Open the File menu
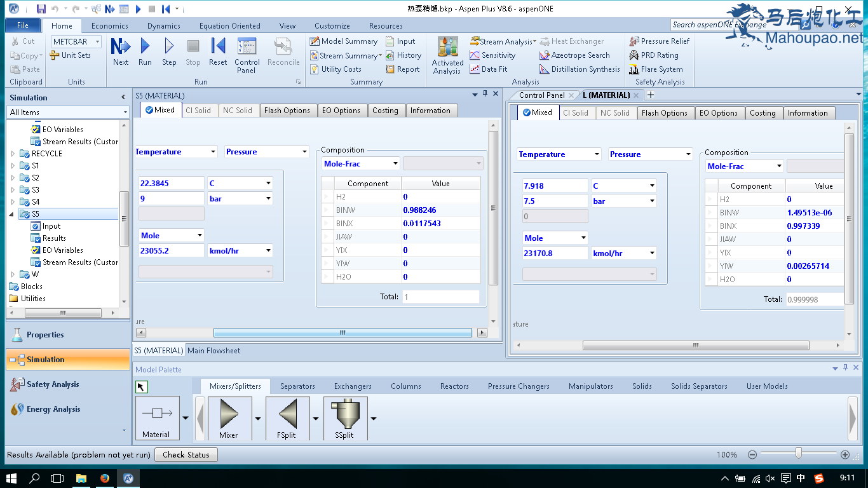868x488 pixels. pyautogui.click(x=23, y=25)
